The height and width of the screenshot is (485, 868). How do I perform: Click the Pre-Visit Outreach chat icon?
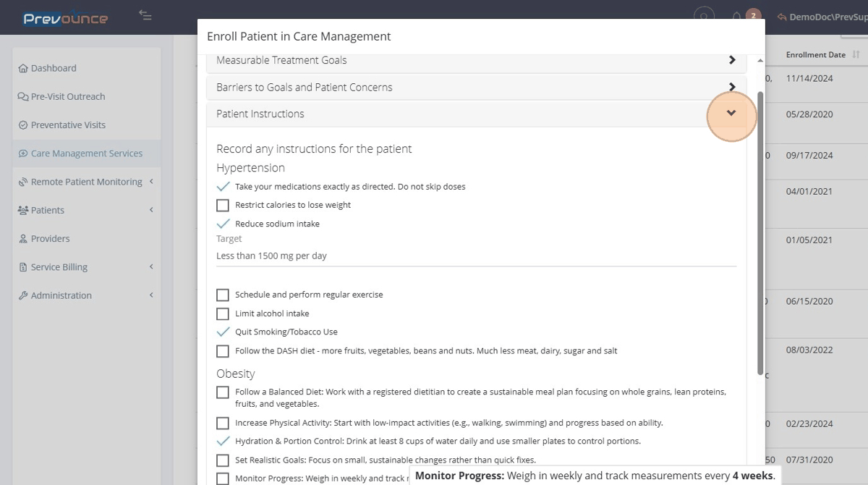coord(23,96)
